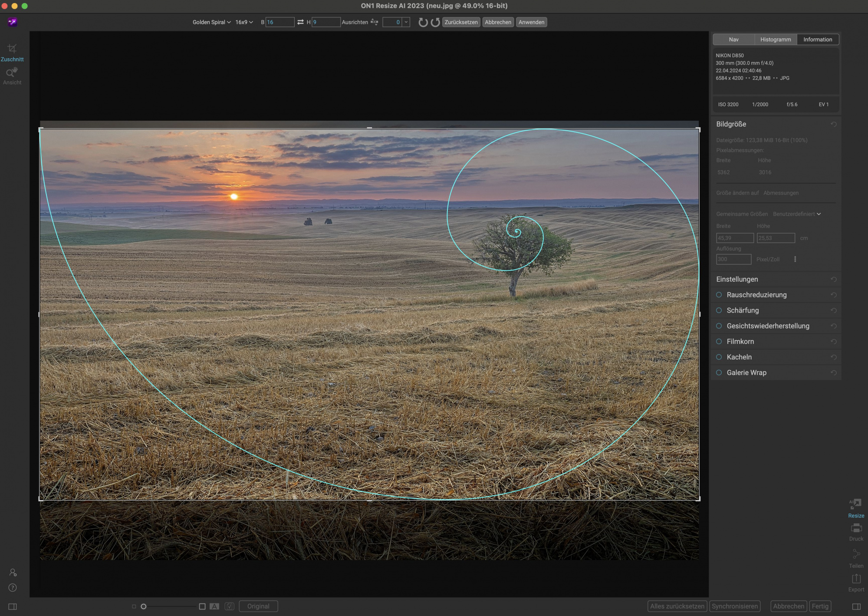
Task: Click the zoom slider handle
Action: (144, 606)
